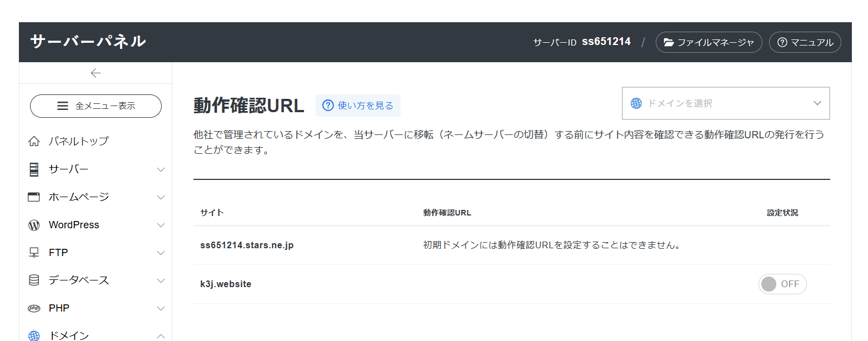Click the server rack icon beside サーバー
Image resolution: width=868 pixels, height=341 pixels.
34,169
